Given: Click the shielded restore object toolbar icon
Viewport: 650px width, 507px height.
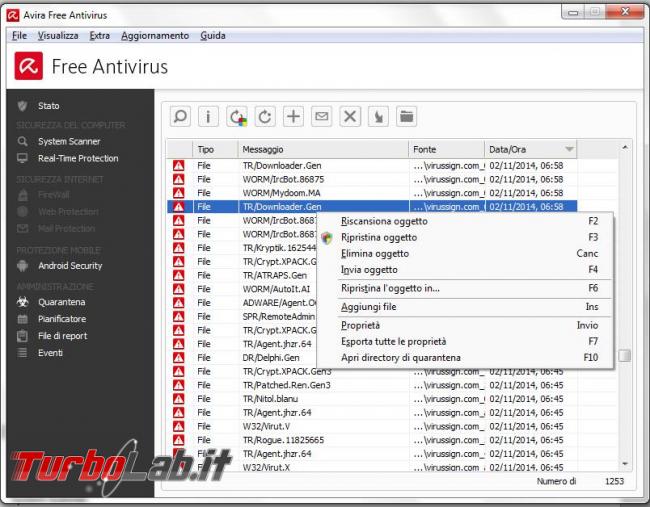Looking at the screenshot, I should (x=237, y=116).
